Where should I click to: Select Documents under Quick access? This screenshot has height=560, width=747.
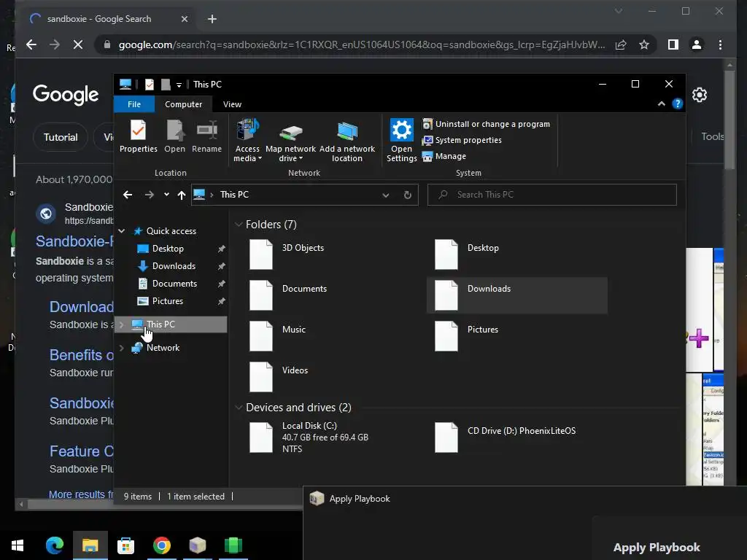(174, 284)
